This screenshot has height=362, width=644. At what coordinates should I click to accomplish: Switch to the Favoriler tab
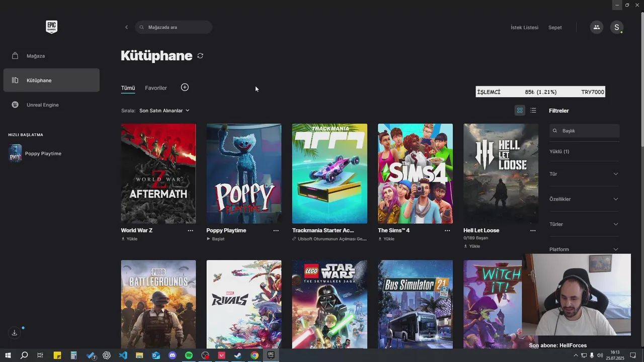(156, 88)
